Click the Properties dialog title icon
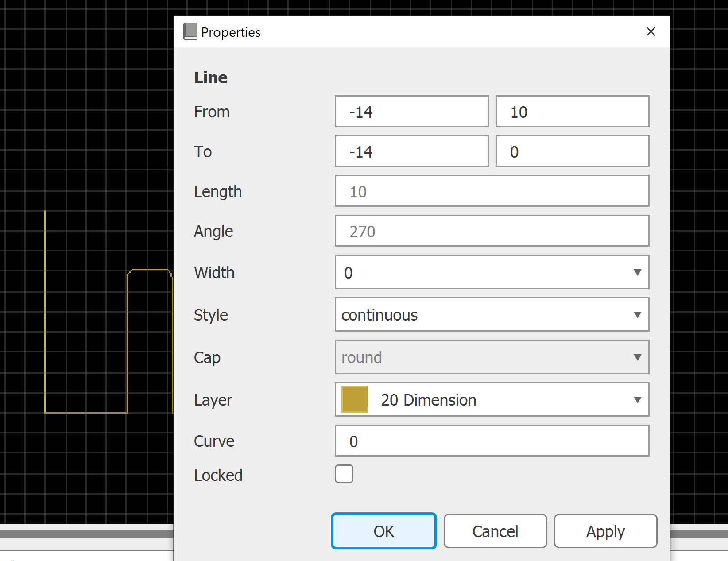728x561 pixels. (x=190, y=31)
